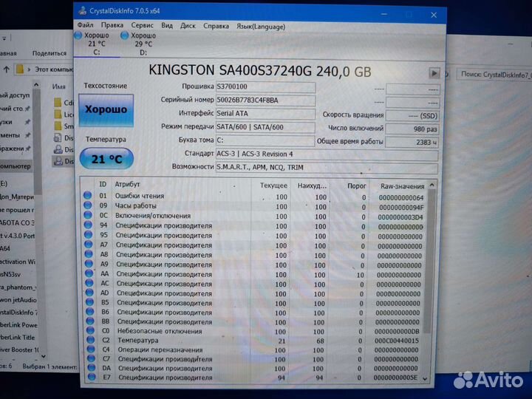Open the Диск menu
The width and height of the screenshot is (532, 399).
pyautogui.click(x=188, y=26)
